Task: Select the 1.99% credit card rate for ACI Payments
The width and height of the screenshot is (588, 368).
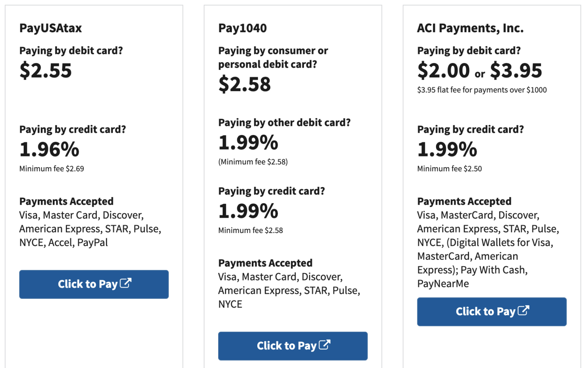Action: [447, 149]
